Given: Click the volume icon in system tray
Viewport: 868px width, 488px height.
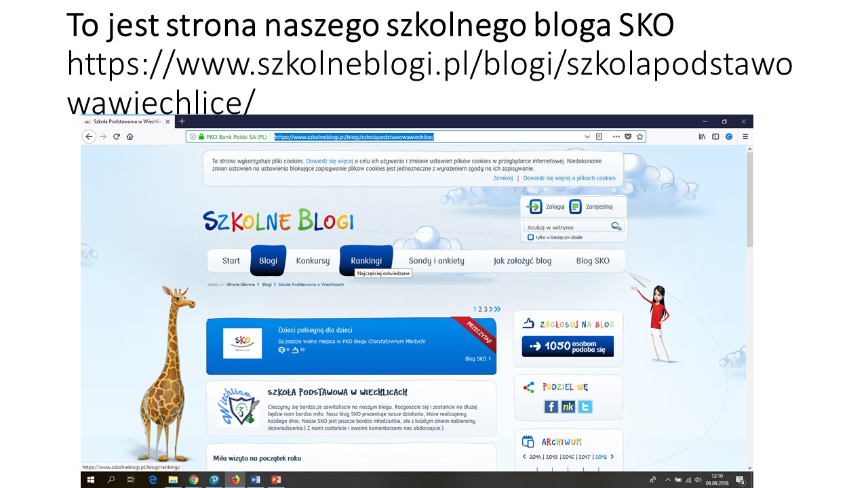Looking at the screenshot, I should pos(698,480).
